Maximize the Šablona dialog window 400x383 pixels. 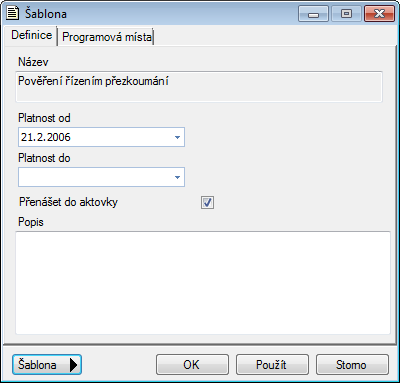(x=346, y=14)
